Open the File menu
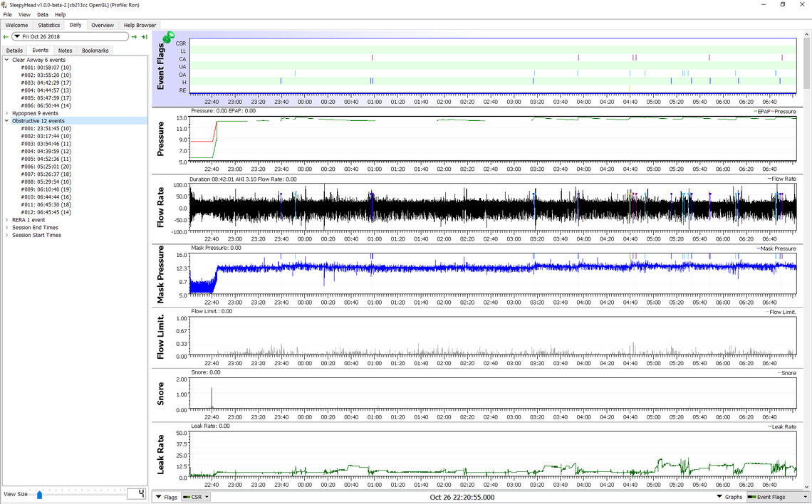 click(7, 14)
